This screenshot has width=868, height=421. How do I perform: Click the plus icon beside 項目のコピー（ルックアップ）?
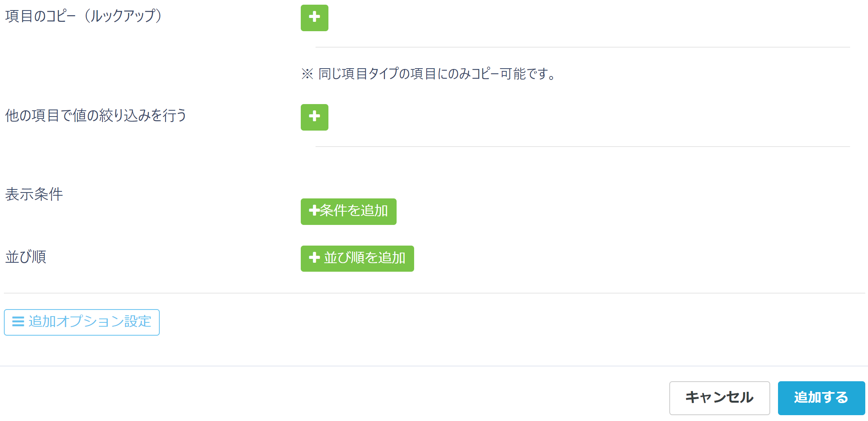click(x=314, y=18)
